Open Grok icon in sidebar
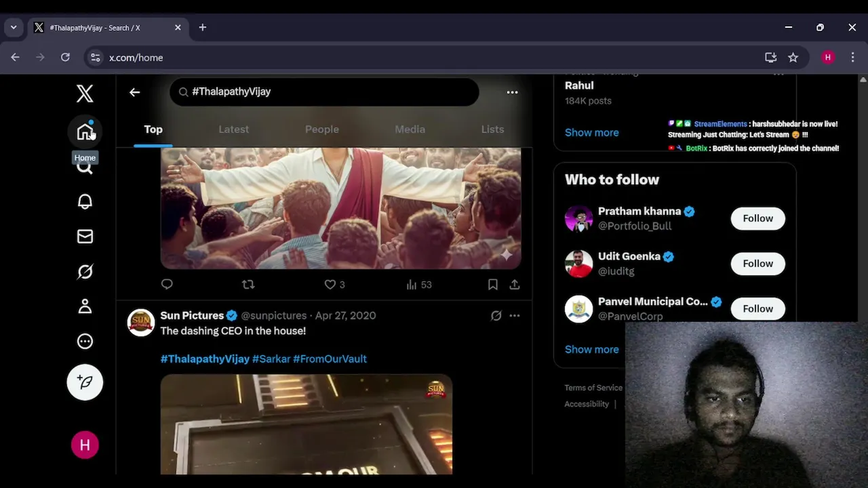The height and width of the screenshot is (488, 868). point(85,272)
